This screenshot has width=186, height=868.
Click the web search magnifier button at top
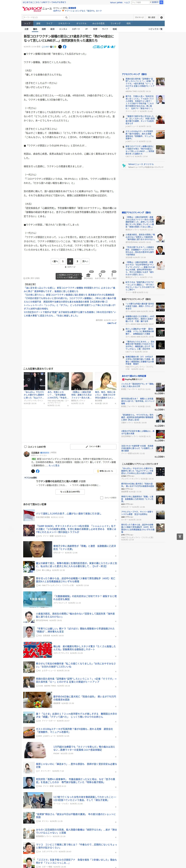click(161, 2)
